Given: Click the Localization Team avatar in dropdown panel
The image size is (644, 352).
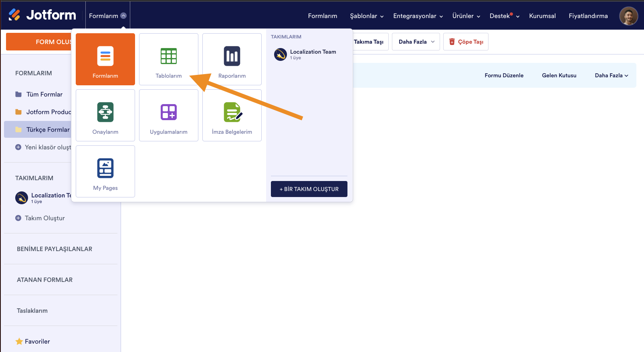Looking at the screenshot, I should point(281,54).
